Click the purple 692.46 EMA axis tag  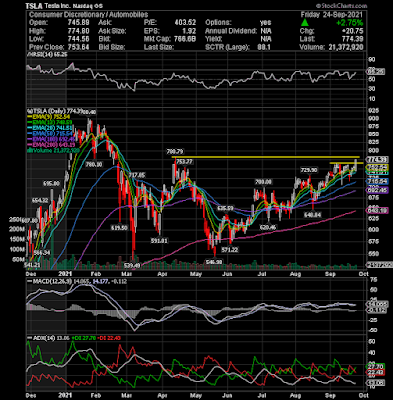pyautogui.click(x=376, y=190)
